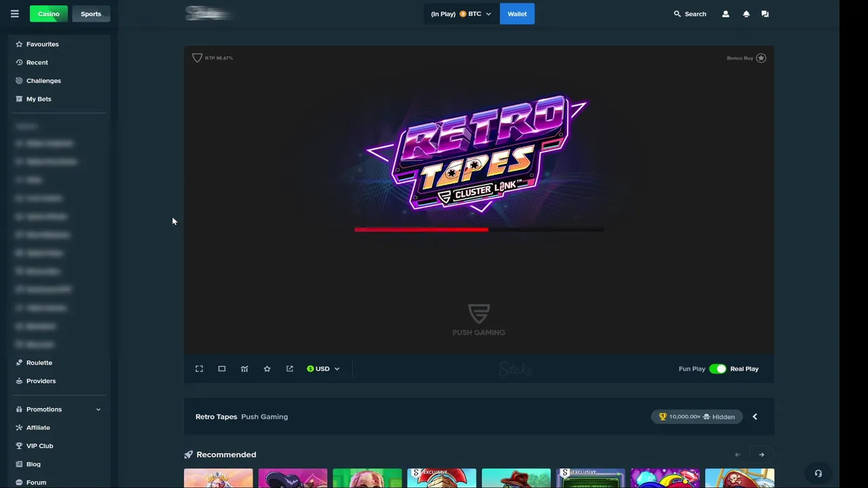
Task: Click the 10,000.00× Hidden trophy badge
Action: pyautogui.click(x=697, y=417)
